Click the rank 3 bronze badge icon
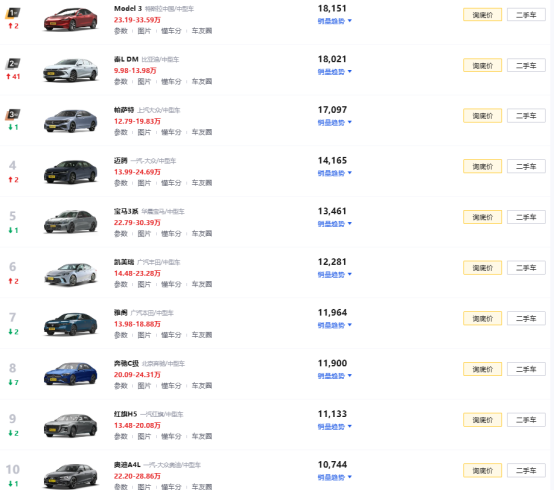Image resolution: width=554 pixels, height=490 pixels. (x=13, y=114)
